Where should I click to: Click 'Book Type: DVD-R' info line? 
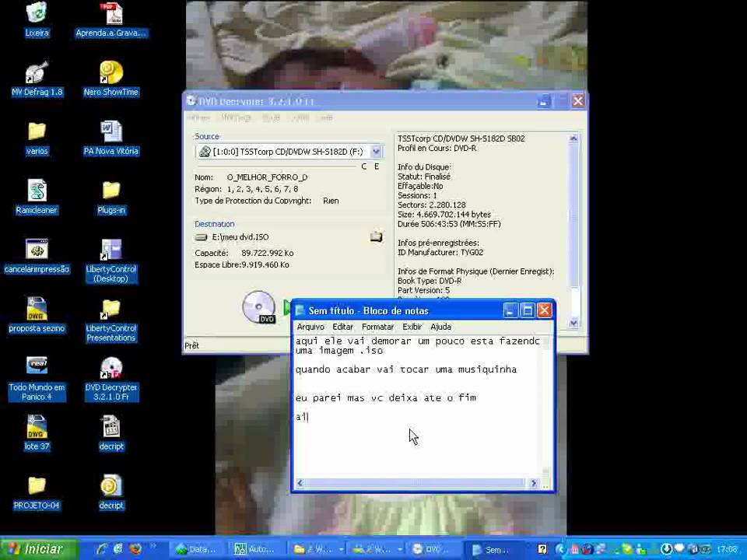(x=430, y=281)
